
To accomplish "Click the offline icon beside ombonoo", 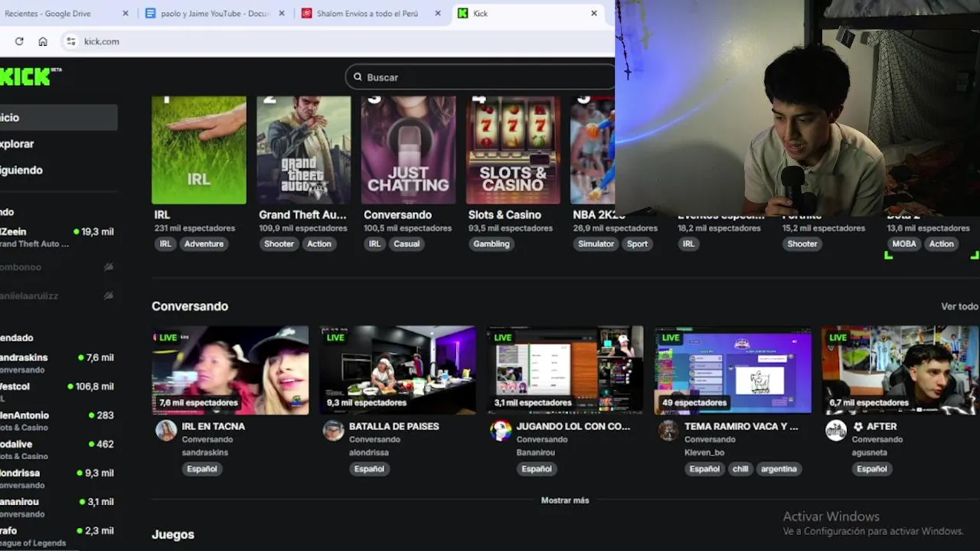I will pos(109,267).
